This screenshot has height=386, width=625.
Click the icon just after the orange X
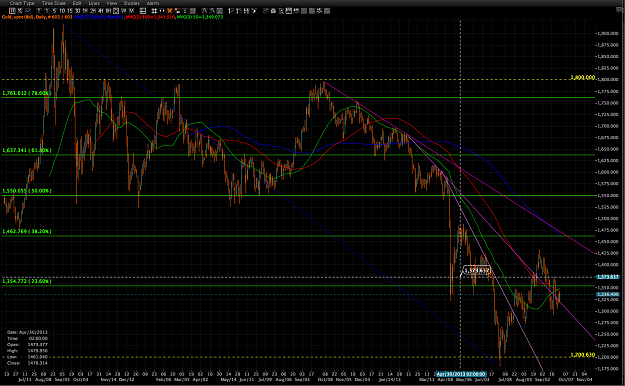(x=177, y=11)
